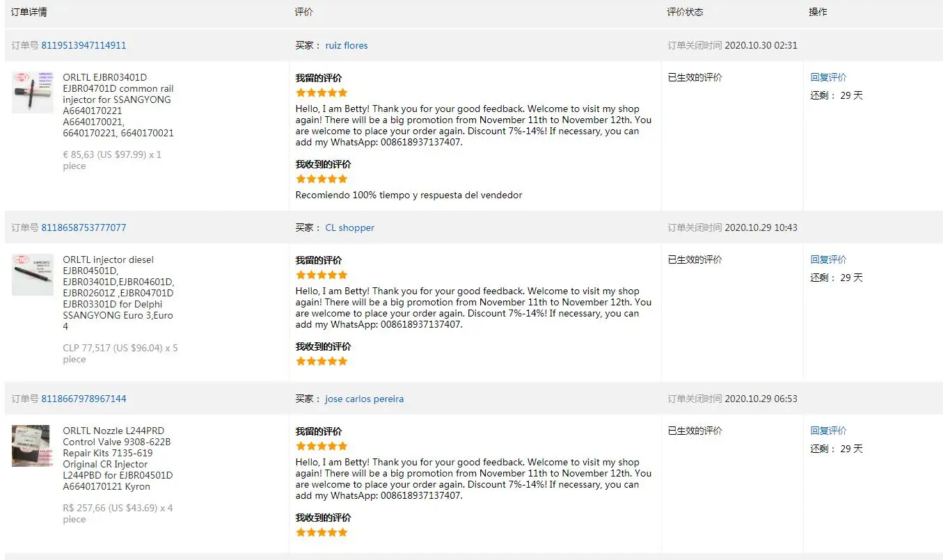This screenshot has width=943, height=560.
Task: Click 回复评价 for jose carlos pereira's order
Action: [x=828, y=431]
